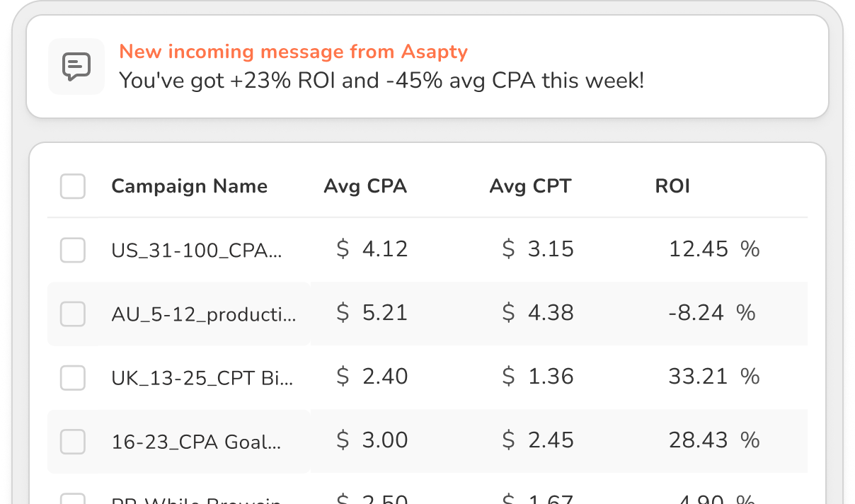855x504 pixels.
Task: Check the UK_13-25_CPT Bi campaign checkbox
Action: tap(72, 377)
